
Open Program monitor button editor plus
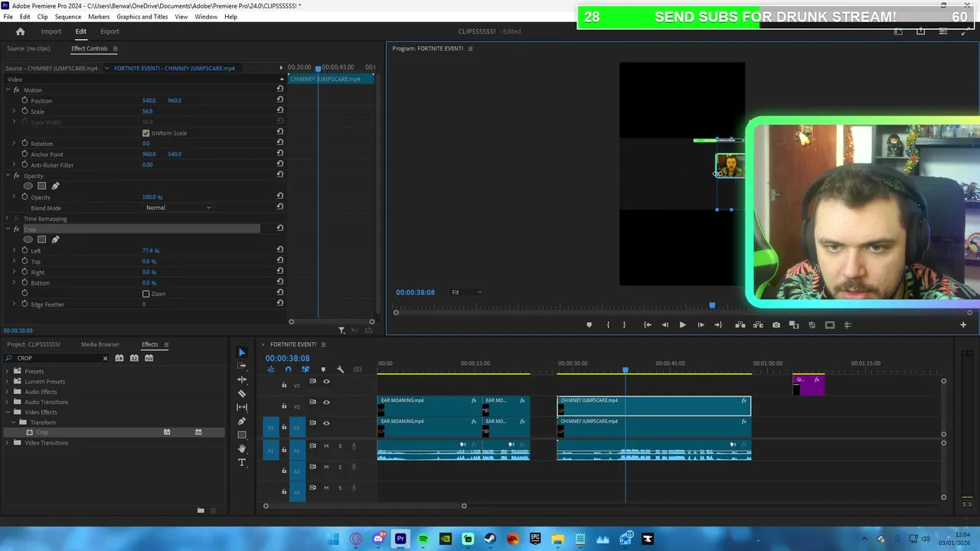963,325
